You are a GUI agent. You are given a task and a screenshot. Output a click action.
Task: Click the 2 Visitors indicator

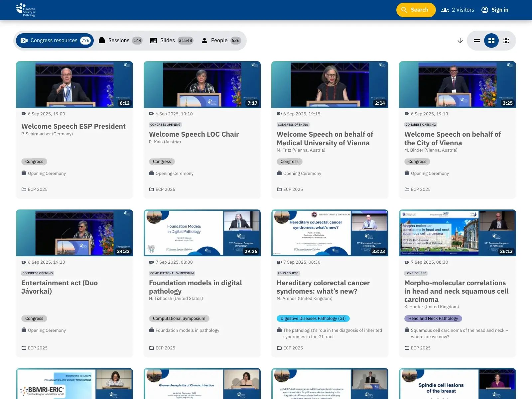tap(458, 10)
